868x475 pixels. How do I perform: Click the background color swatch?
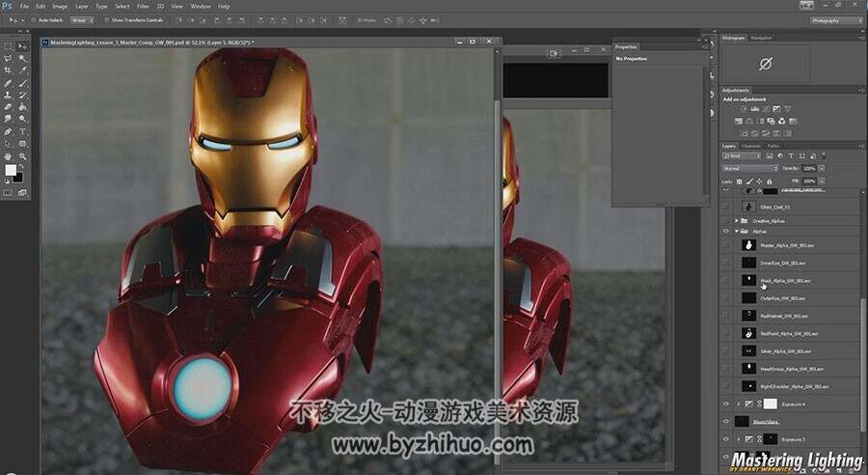point(18,178)
